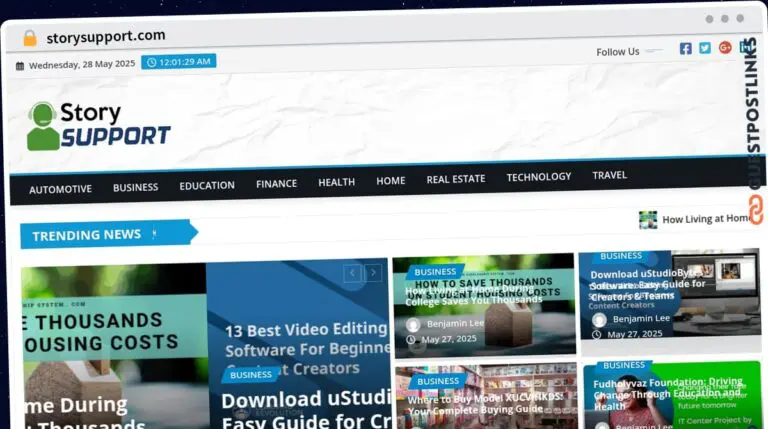Open 'Where to Buy Model XUCVIHKDS' article

(x=474, y=405)
